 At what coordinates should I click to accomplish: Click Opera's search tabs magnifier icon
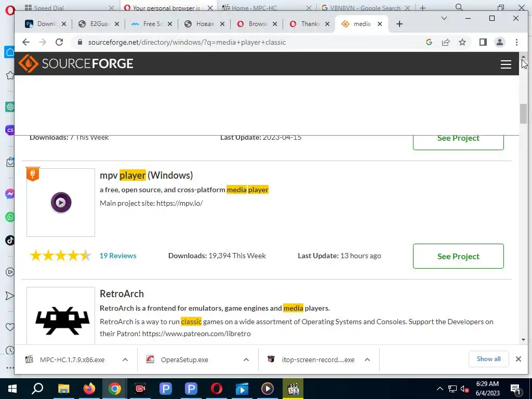point(459,7)
